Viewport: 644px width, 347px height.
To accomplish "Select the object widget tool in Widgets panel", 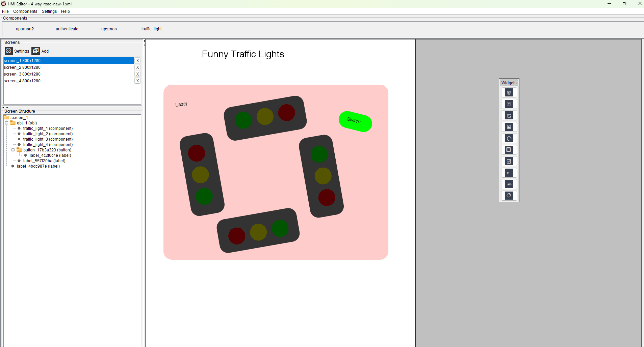I will 509,150.
